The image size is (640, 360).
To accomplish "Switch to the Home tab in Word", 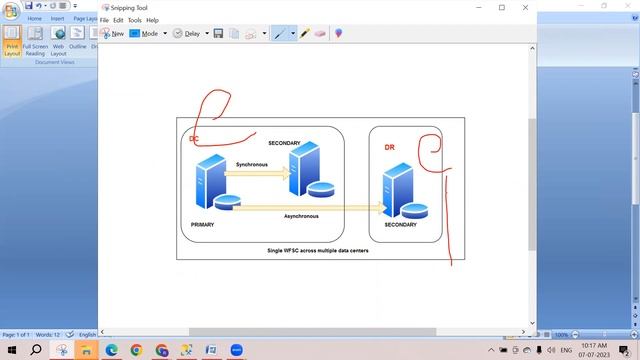I will [x=34, y=18].
